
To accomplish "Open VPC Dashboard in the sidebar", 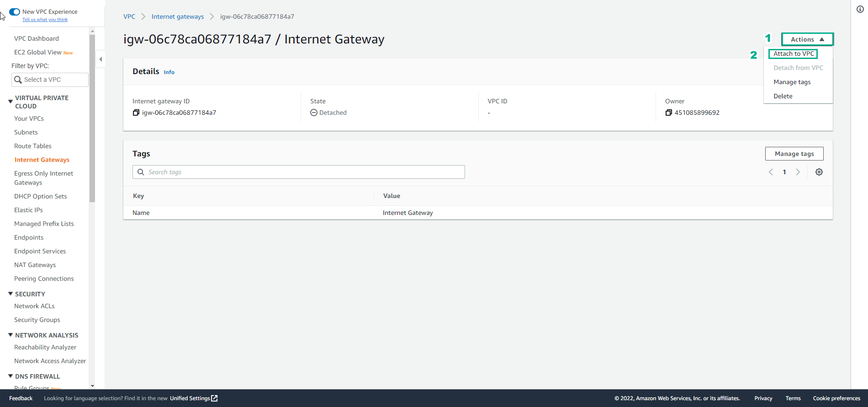I will (x=37, y=38).
